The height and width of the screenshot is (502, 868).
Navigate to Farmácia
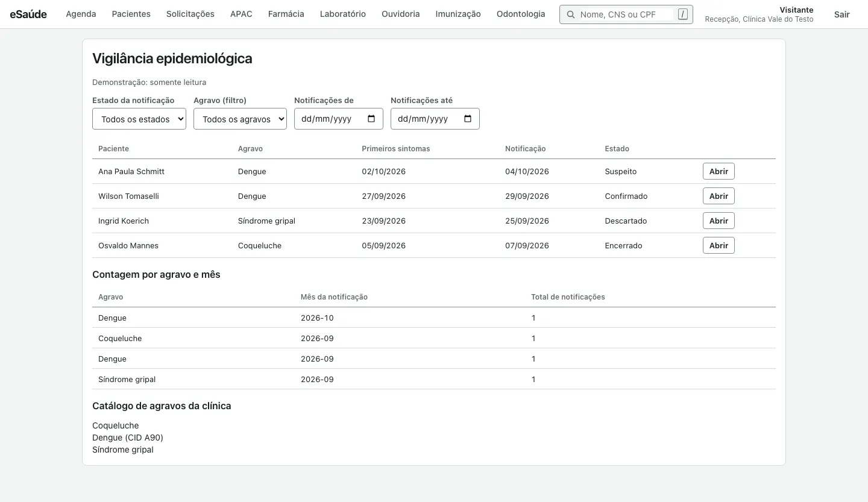[286, 14]
